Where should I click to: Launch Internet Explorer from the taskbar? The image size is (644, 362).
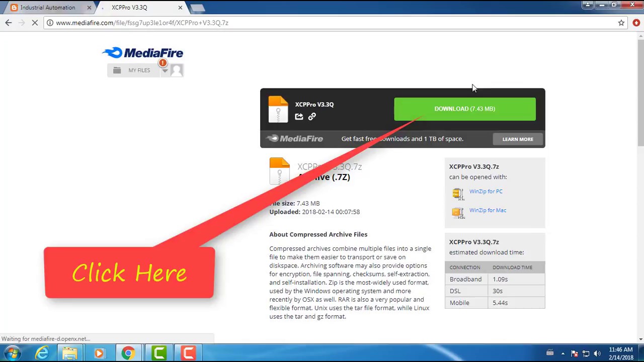click(x=42, y=353)
